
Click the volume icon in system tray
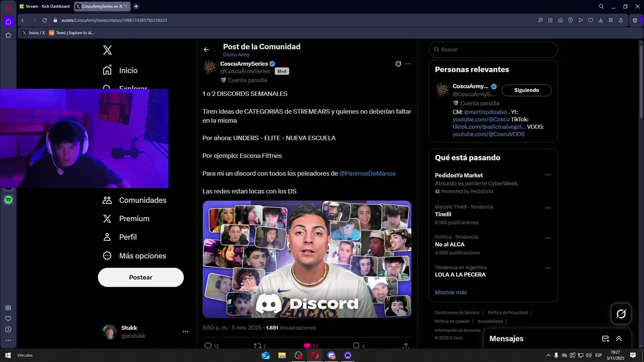(x=588, y=355)
